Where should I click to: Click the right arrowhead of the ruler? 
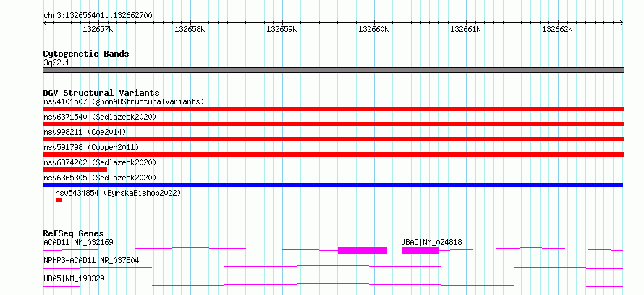coord(622,23)
